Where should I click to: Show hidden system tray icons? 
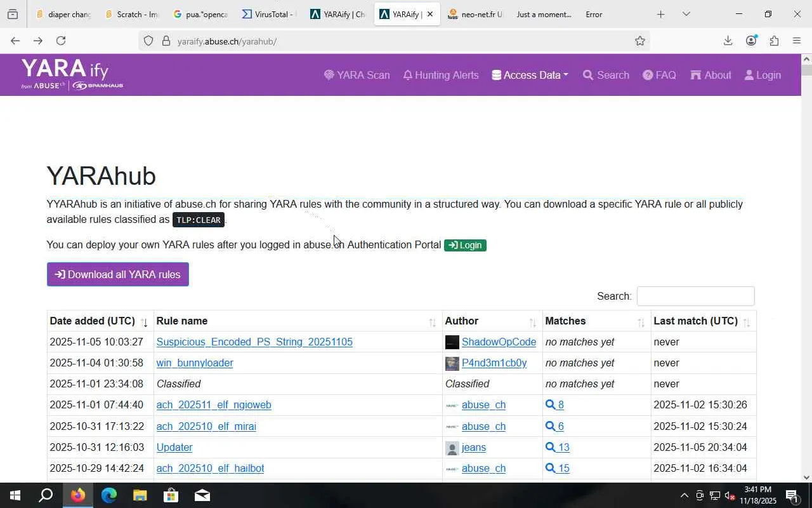(684, 495)
